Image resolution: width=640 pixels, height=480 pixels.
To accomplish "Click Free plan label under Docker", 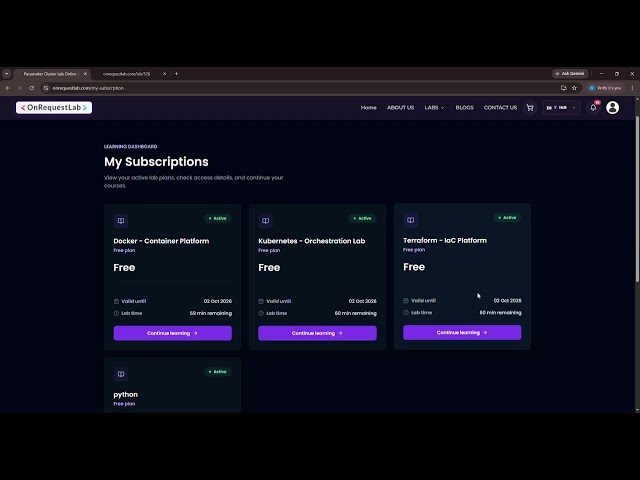I will 124,250.
